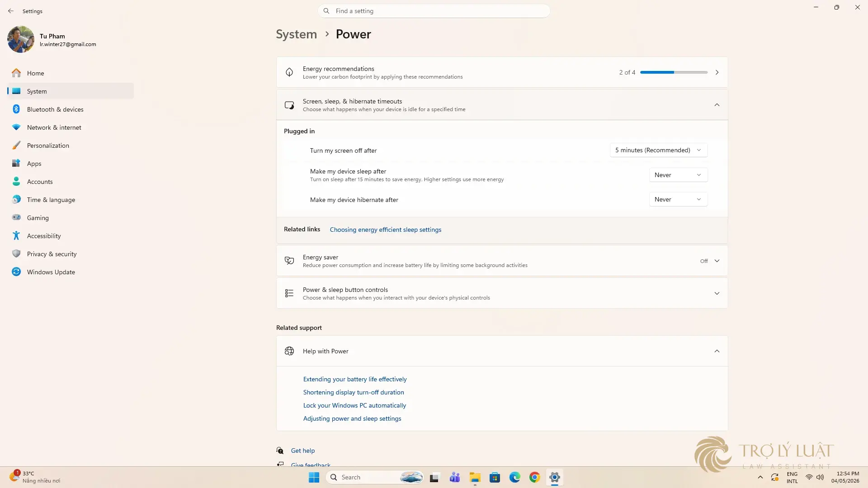Click the energy recommendations progress bar
The height and width of the screenshot is (488, 868).
coord(674,72)
